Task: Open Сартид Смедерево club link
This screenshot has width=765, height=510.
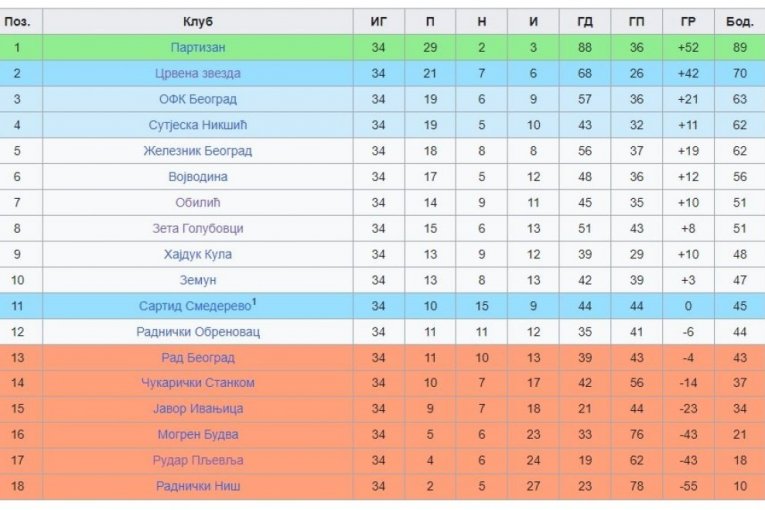Action: tap(195, 306)
